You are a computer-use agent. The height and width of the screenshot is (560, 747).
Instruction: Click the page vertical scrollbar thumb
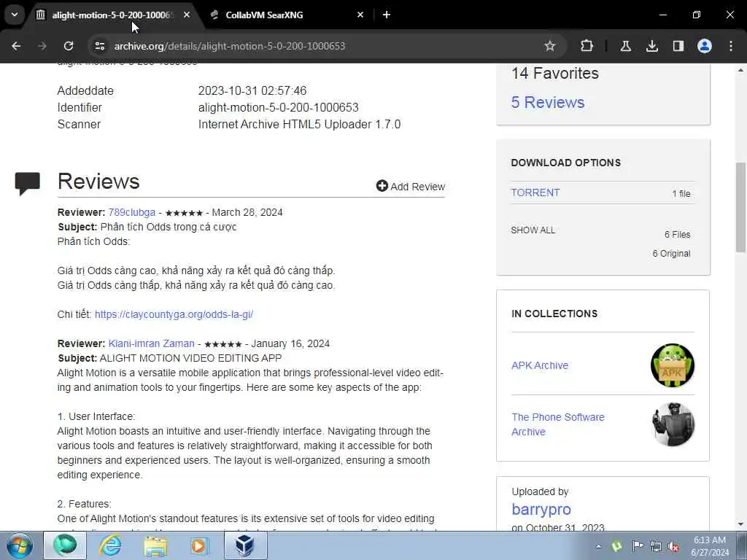click(741, 207)
